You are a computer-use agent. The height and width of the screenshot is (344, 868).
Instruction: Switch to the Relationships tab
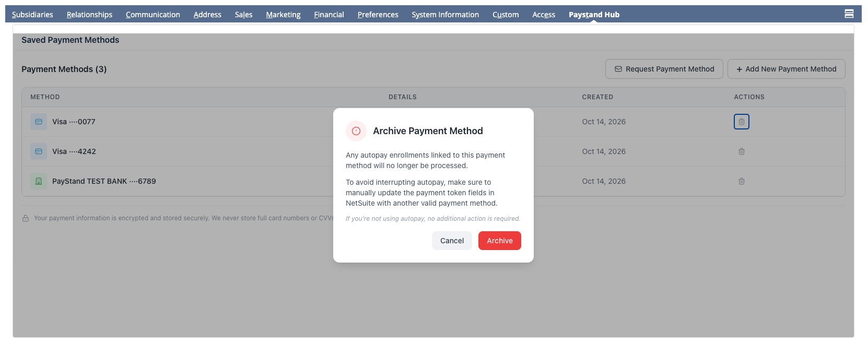[x=89, y=15]
